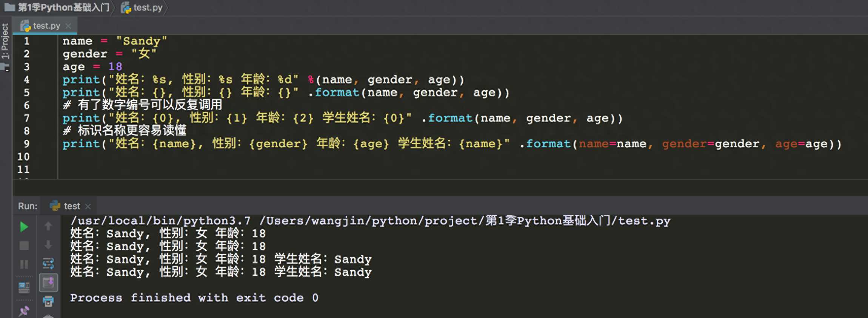Click the number 18 on line 3
The width and height of the screenshot is (868, 318).
click(115, 66)
